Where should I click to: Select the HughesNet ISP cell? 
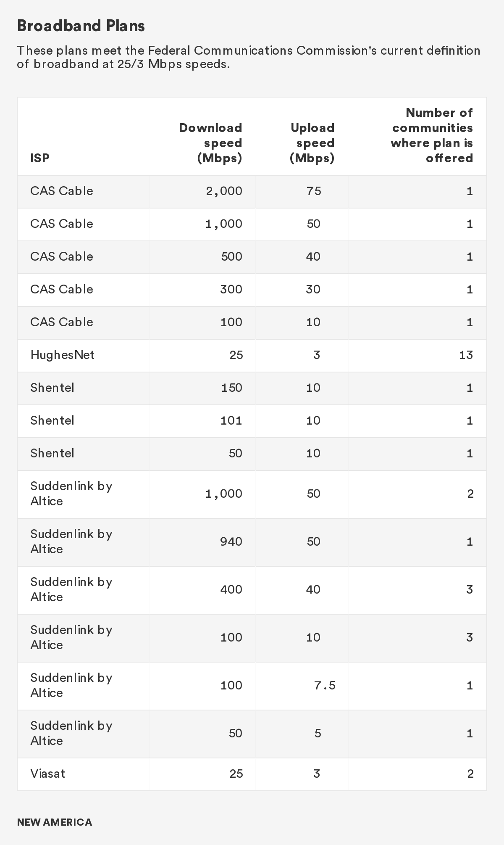tap(62, 355)
